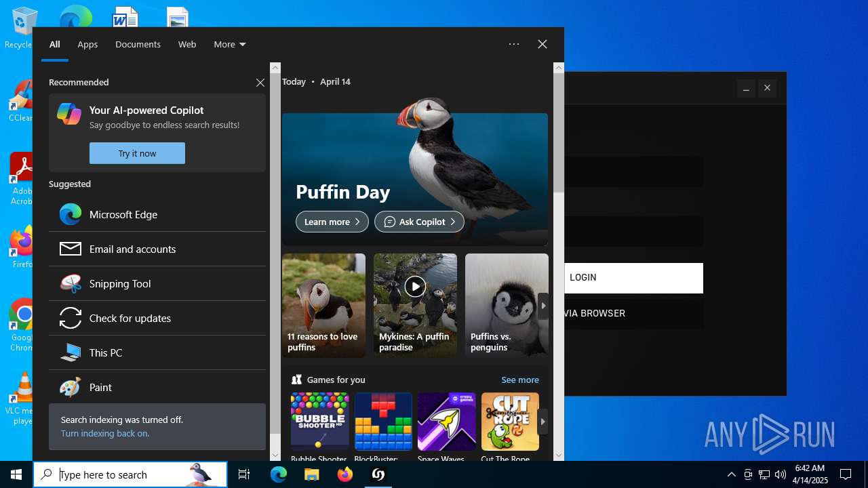Show hidden system tray icons
The image size is (868, 488).
click(x=732, y=474)
